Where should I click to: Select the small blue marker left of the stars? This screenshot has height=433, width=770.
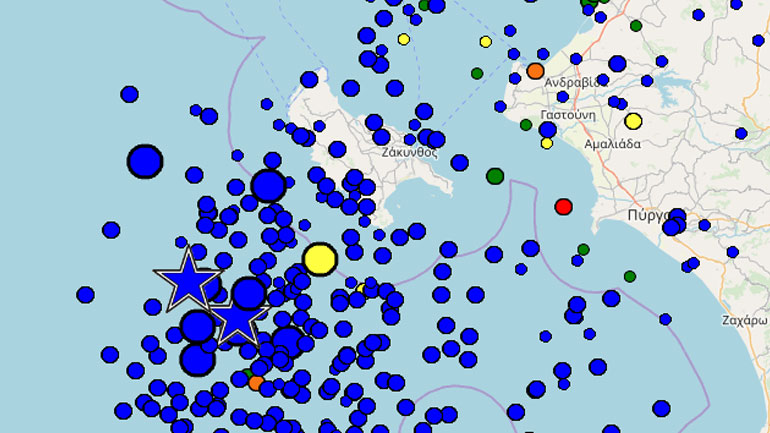tap(152, 306)
